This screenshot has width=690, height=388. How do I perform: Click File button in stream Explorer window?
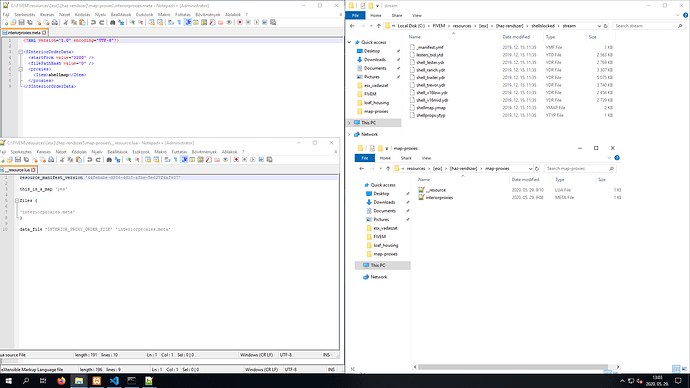coord(355,15)
